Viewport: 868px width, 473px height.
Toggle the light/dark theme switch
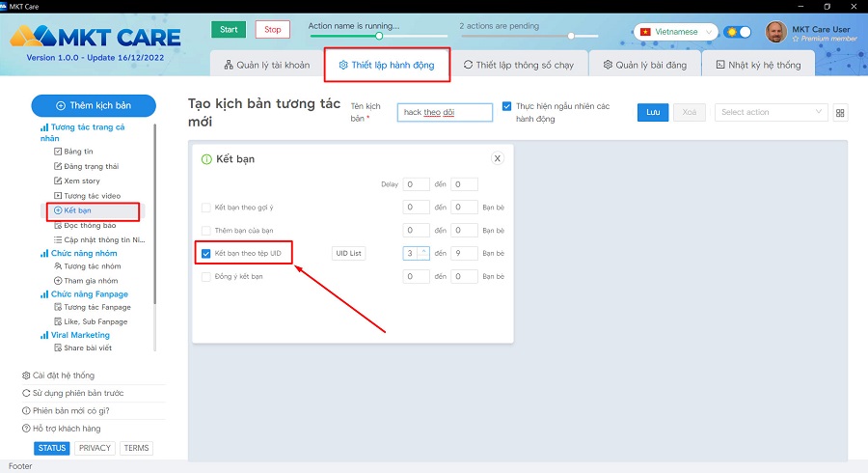(738, 32)
